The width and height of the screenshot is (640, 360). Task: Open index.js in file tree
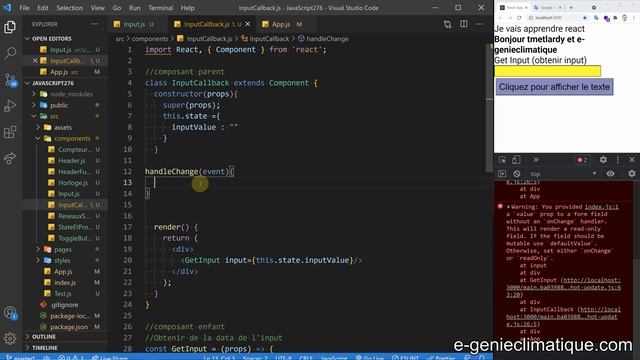[65, 282]
